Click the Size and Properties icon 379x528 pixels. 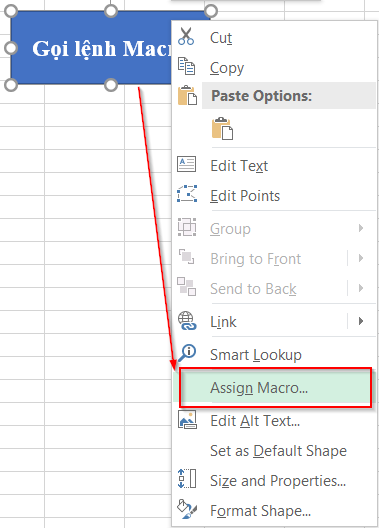click(187, 478)
